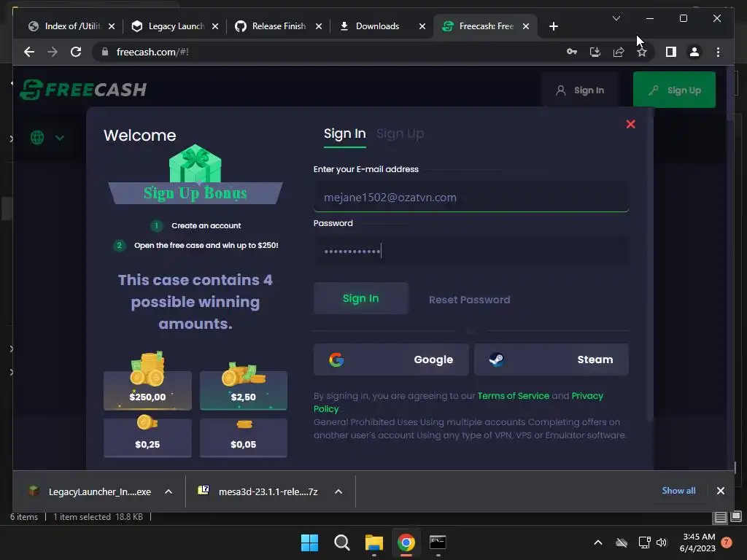
Task: Open the Privacy Policy link
Action: click(x=587, y=396)
